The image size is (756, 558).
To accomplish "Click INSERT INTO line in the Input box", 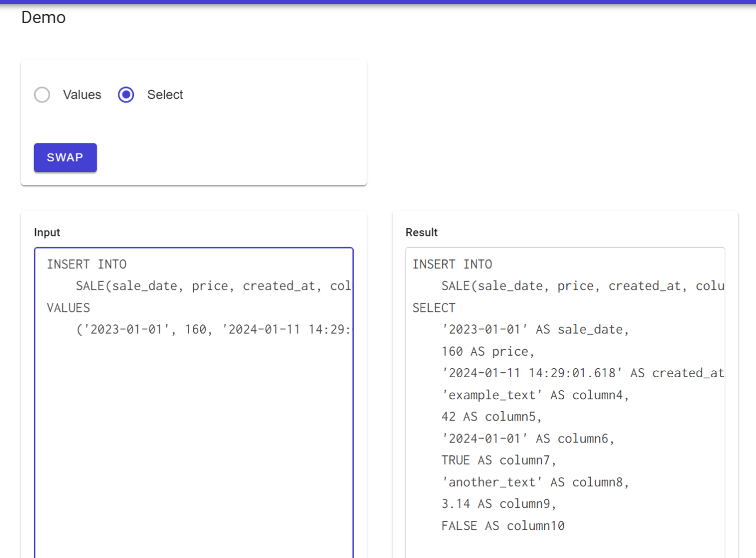I will (x=87, y=264).
